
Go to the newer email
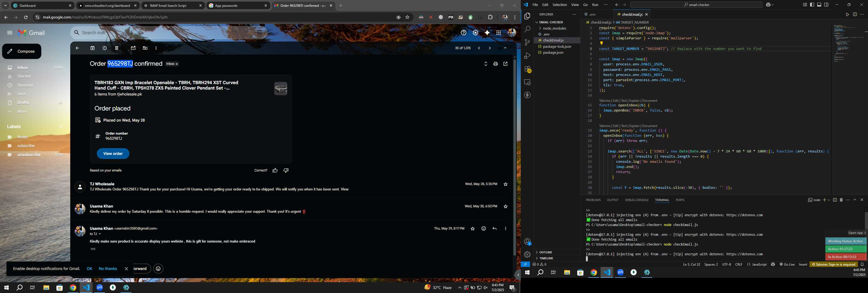479,48
